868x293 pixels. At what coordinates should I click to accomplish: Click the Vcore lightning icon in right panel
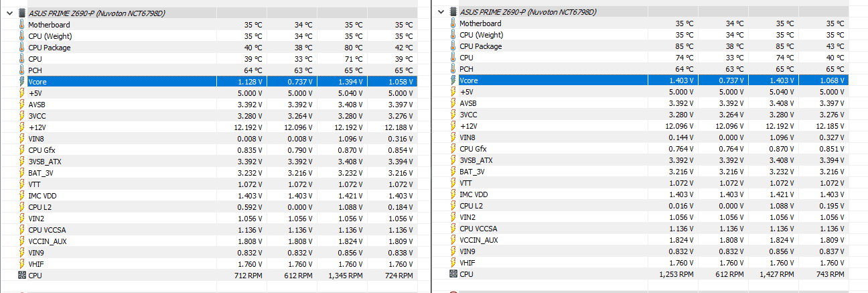453,80
